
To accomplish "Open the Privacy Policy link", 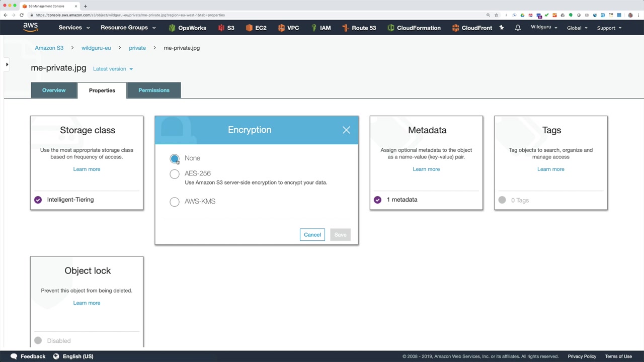I will pyautogui.click(x=582, y=356).
